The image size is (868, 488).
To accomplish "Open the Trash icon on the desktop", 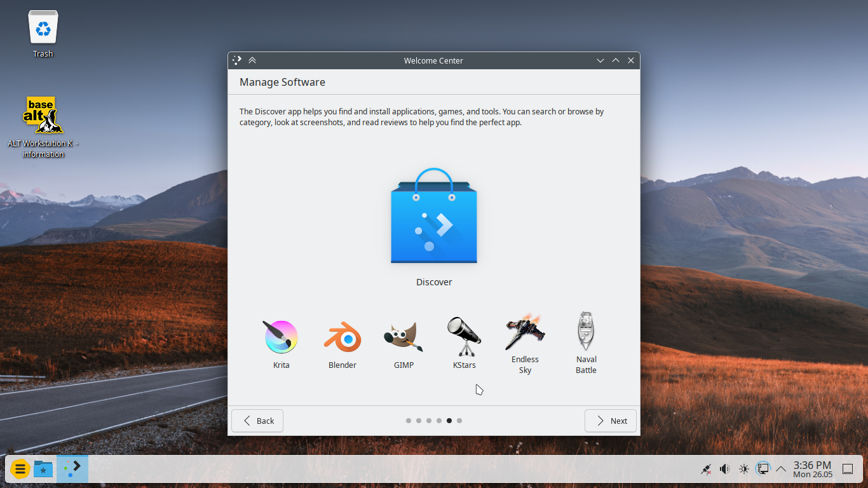I will click(43, 28).
